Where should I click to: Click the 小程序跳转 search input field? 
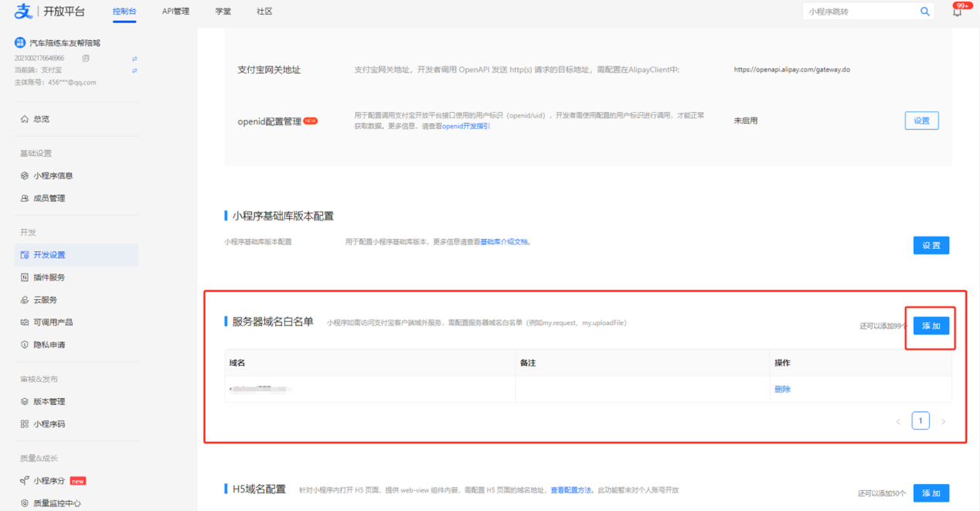(859, 12)
